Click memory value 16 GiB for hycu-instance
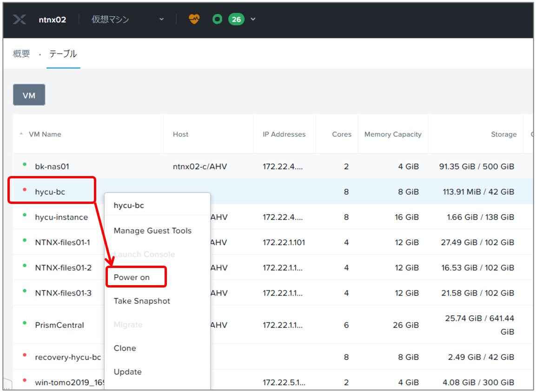Screen dimensions: 536x392 pyautogui.click(x=407, y=217)
